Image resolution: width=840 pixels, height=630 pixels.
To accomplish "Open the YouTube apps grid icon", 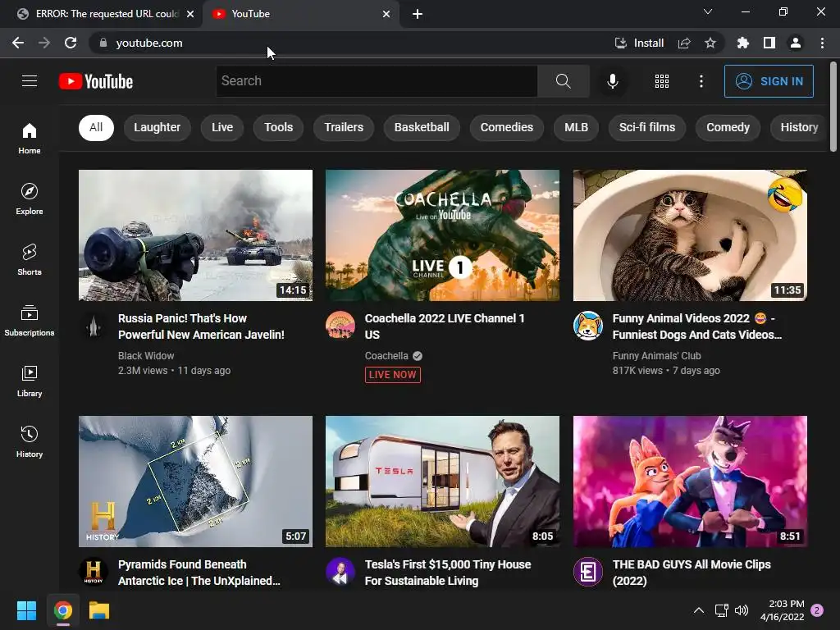I will click(662, 81).
